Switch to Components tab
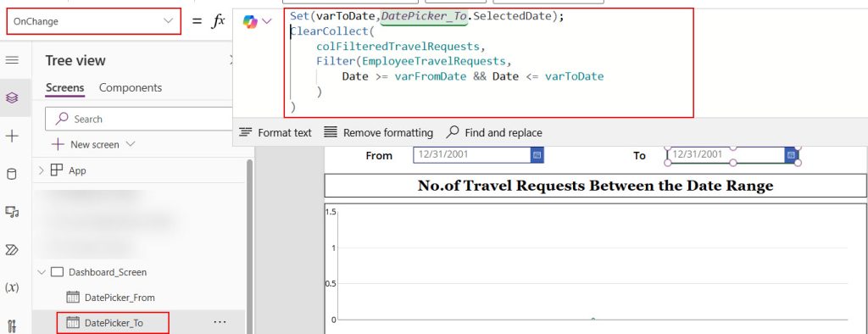The height and width of the screenshot is (334, 868). 131,87
